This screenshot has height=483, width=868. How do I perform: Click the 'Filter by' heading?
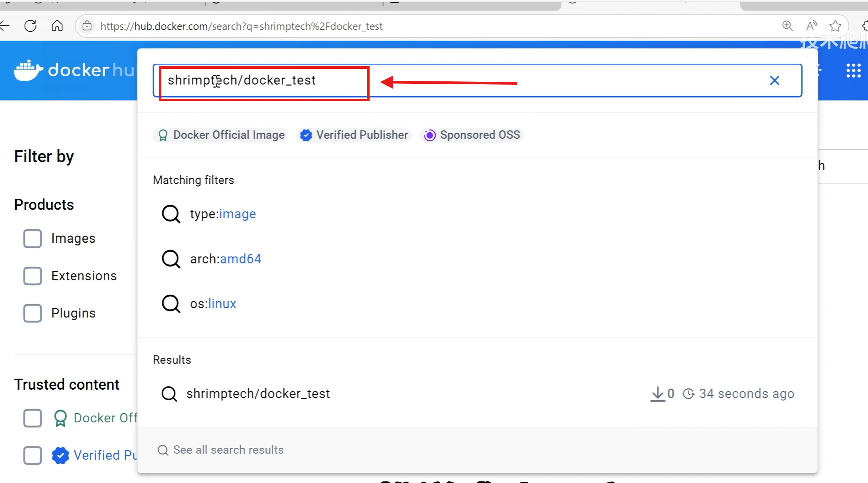point(44,157)
